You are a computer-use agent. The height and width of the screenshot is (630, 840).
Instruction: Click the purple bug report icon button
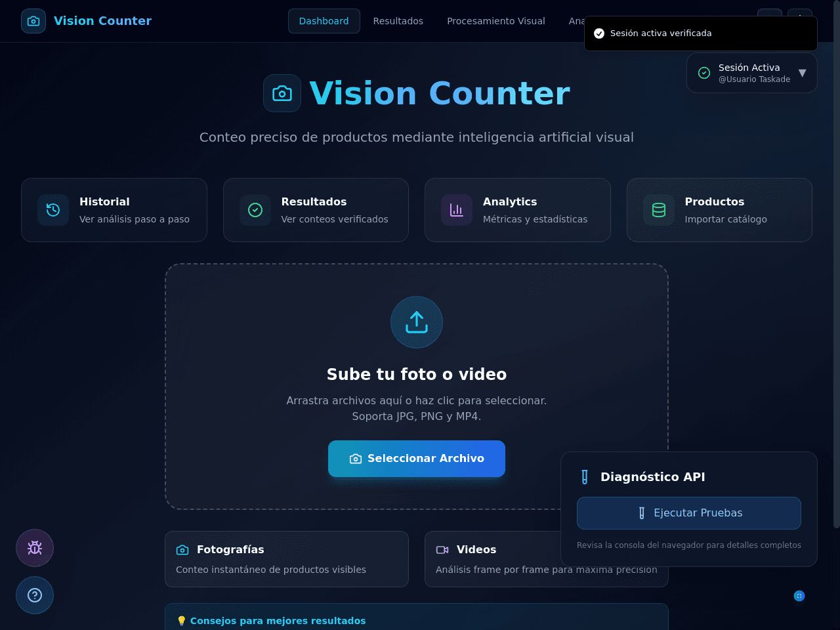pyautogui.click(x=35, y=548)
